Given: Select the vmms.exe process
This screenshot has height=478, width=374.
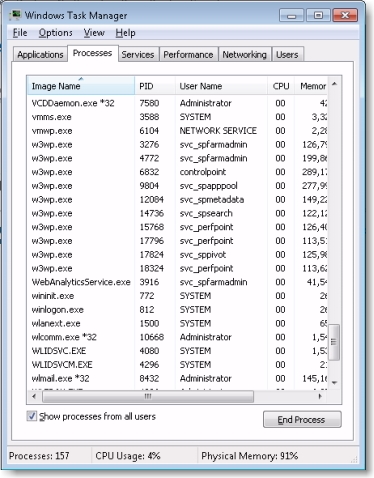Looking at the screenshot, I should [x=177, y=117].
